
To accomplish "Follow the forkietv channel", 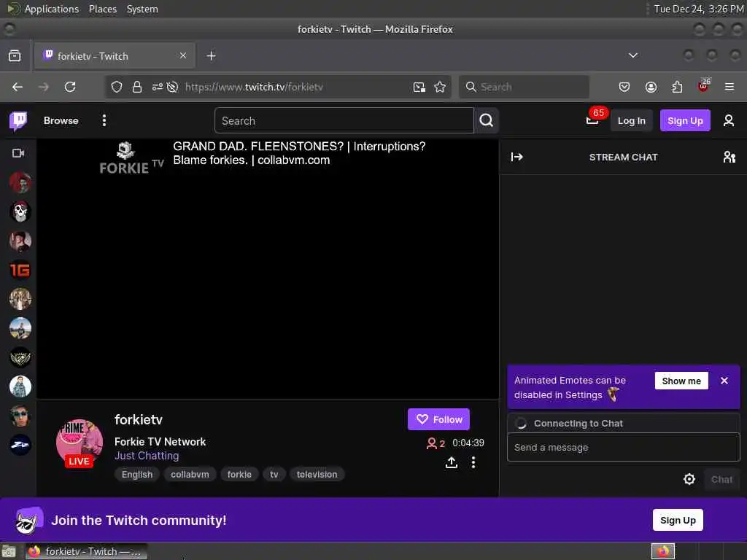I will 438,419.
